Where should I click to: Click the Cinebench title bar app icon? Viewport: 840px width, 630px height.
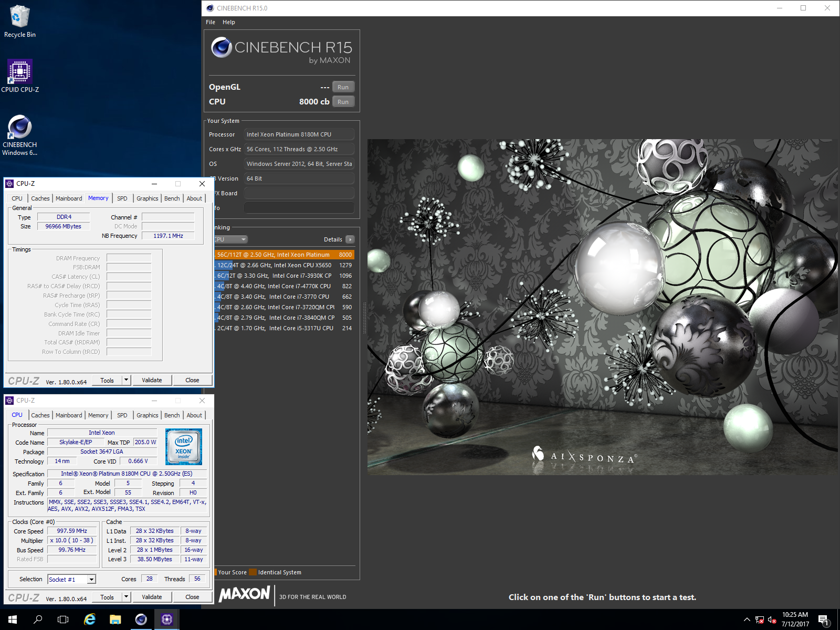coord(210,8)
